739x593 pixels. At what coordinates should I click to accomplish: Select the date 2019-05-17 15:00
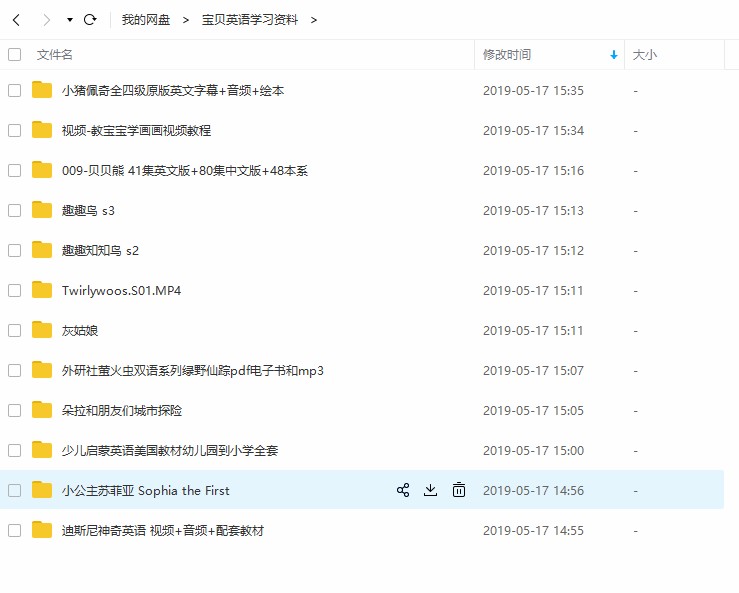pyautogui.click(x=534, y=451)
